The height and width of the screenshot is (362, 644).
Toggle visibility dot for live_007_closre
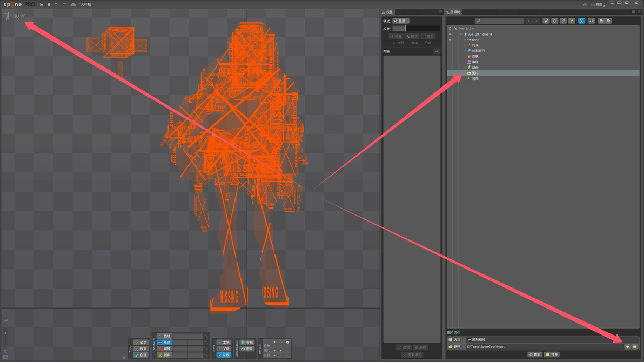(450, 35)
